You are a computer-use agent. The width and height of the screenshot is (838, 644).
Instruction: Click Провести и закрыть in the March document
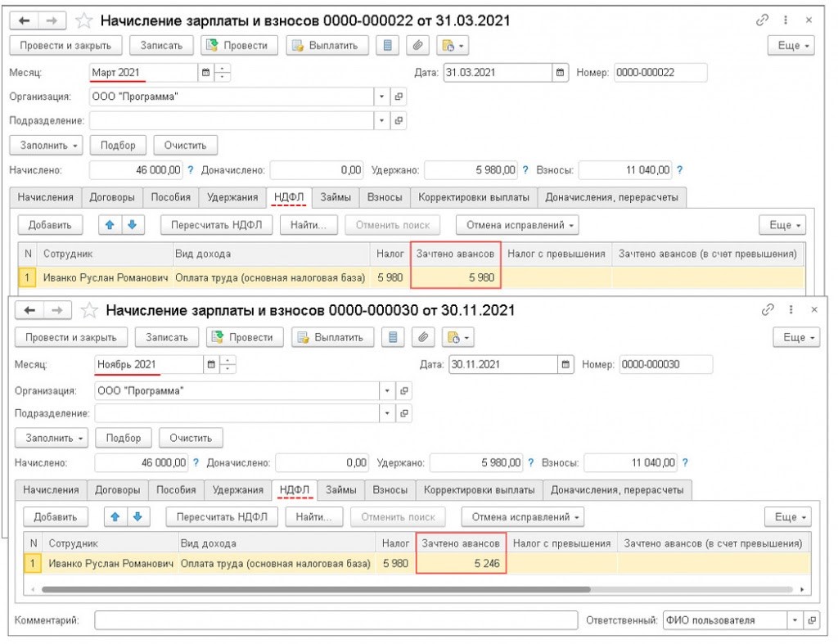pyautogui.click(x=65, y=46)
